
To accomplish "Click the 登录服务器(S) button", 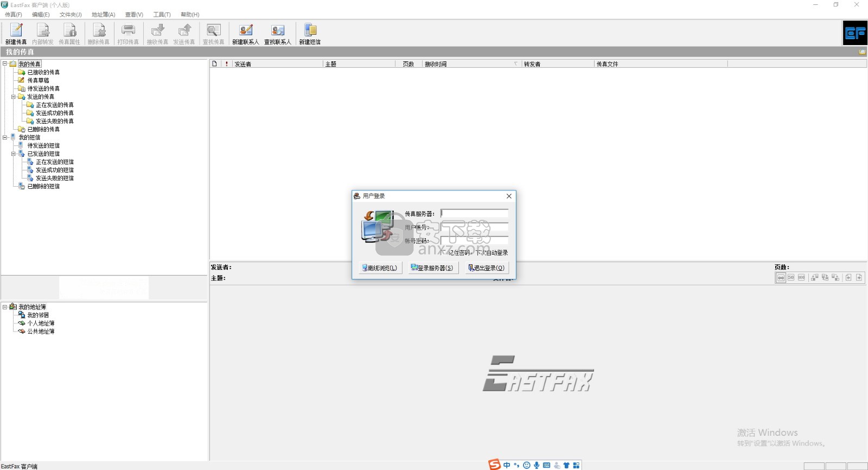I will click(x=432, y=268).
